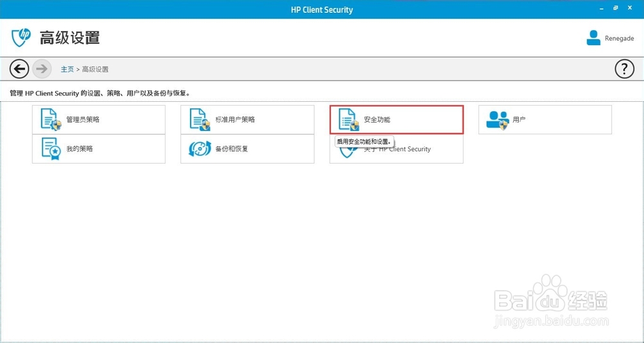Open help via the question mark icon
Screen dimensions: 644x343
[624, 69]
